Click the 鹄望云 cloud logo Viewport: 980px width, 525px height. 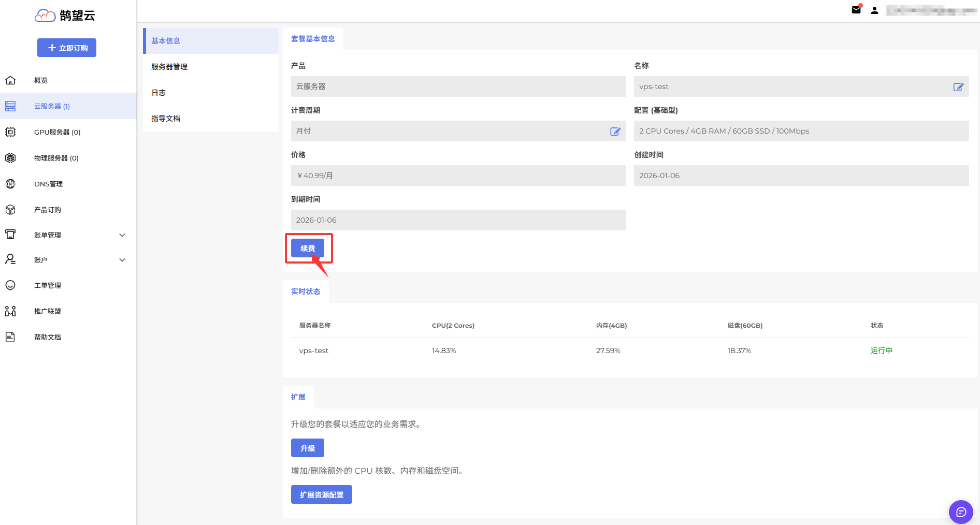tap(45, 16)
